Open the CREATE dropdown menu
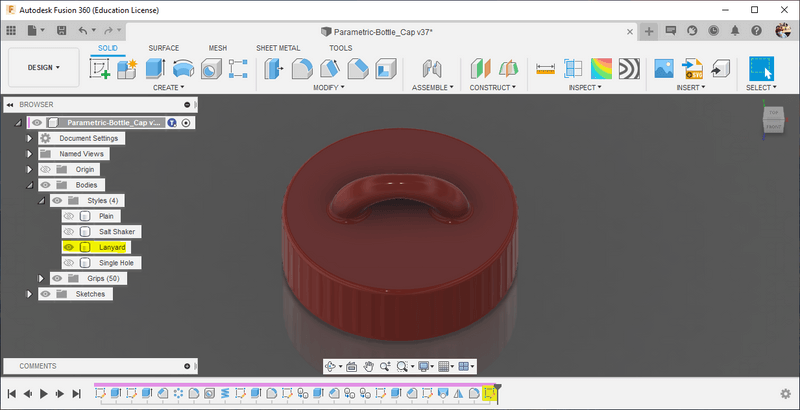The image size is (800, 410). pyautogui.click(x=169, y=88)
